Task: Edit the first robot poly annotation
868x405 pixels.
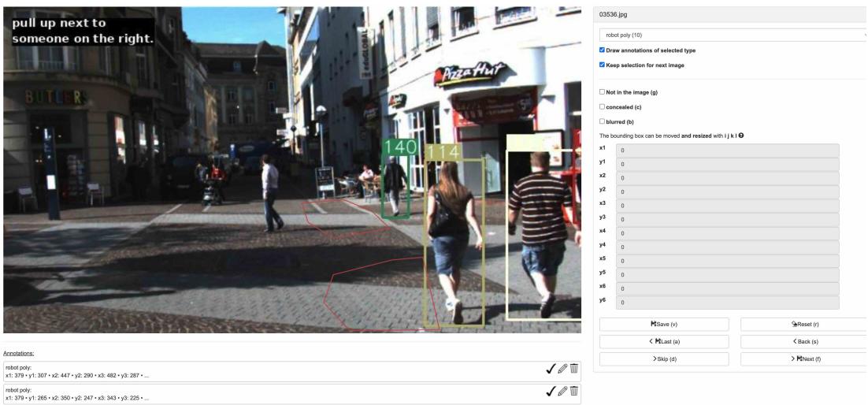Action: coord(562,369)
